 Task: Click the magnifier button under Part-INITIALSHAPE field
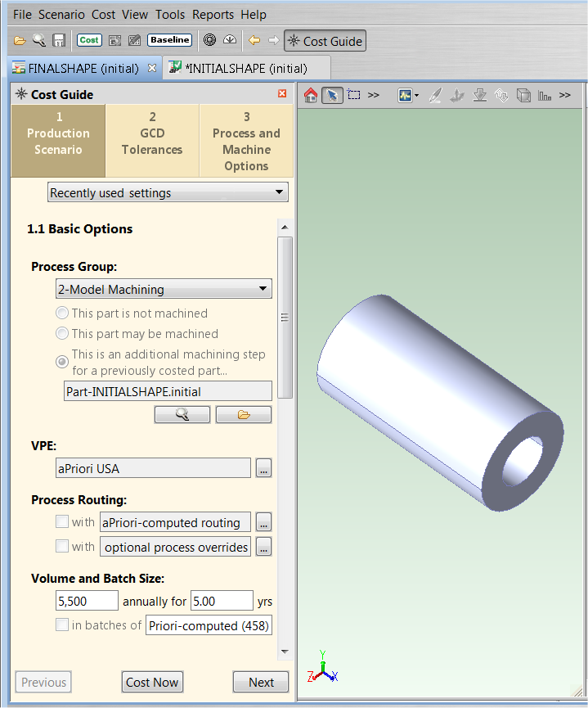182,415
